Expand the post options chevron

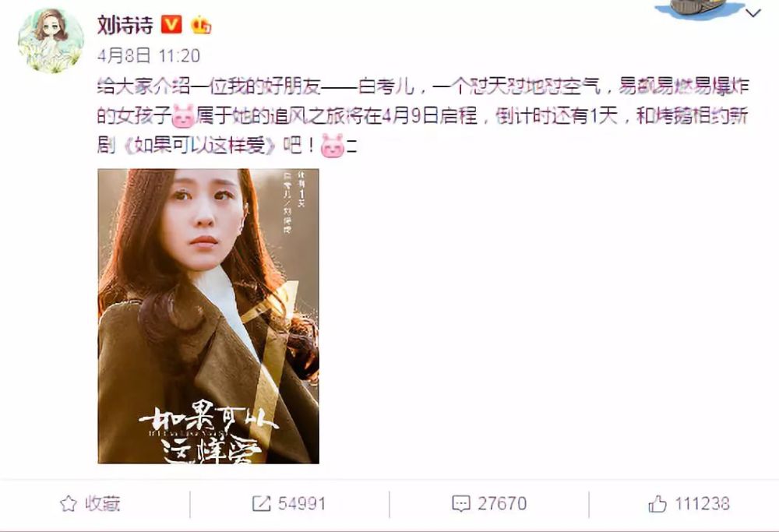tap(753, 13)
